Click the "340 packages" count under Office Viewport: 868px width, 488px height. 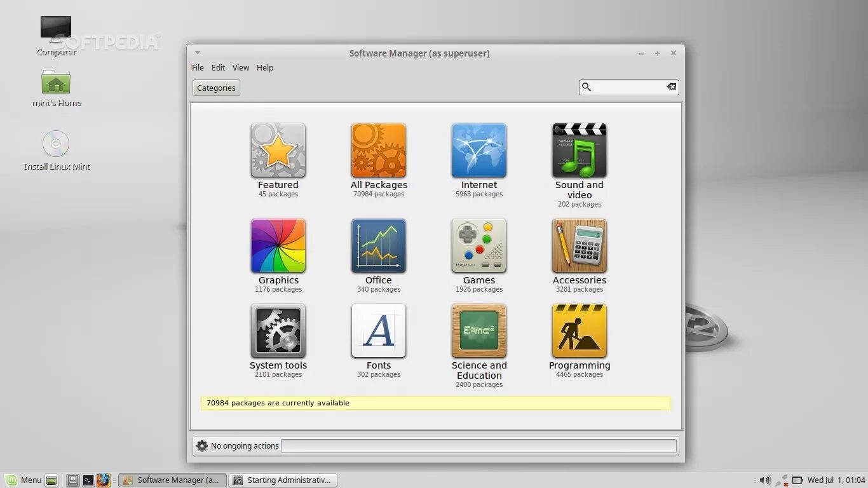[x=379, y=290]
